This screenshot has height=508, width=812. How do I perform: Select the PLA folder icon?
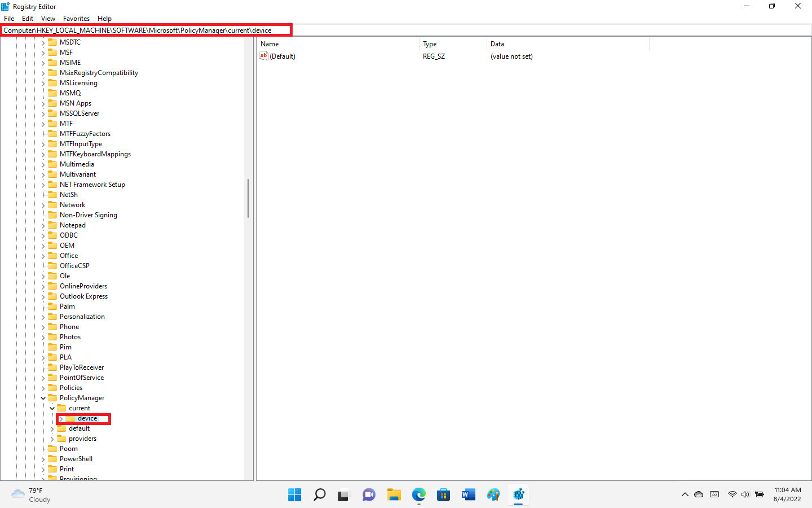(52, 357)
